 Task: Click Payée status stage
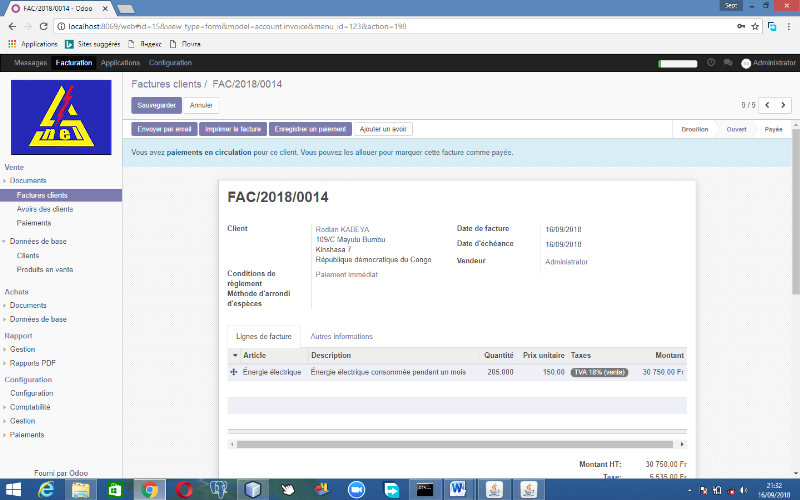coord(773,130)
